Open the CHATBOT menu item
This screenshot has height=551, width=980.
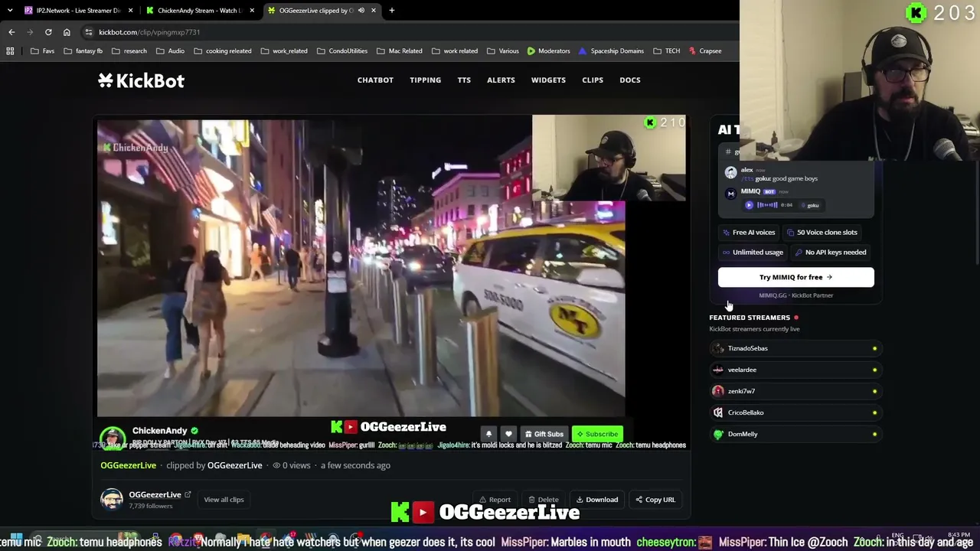375,80
